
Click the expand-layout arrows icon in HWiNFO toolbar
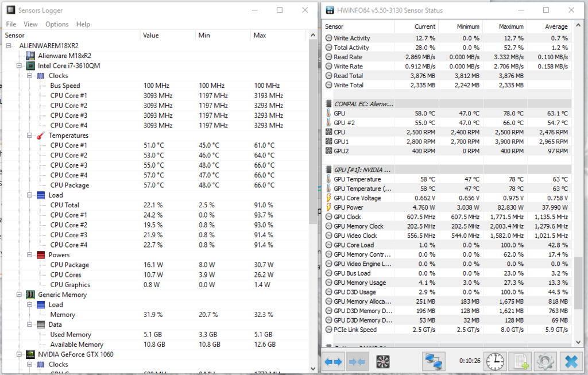333,361
